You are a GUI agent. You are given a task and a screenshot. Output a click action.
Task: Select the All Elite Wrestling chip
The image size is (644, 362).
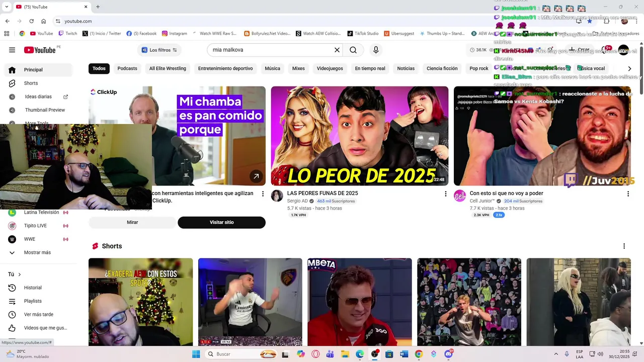point(168,68)
